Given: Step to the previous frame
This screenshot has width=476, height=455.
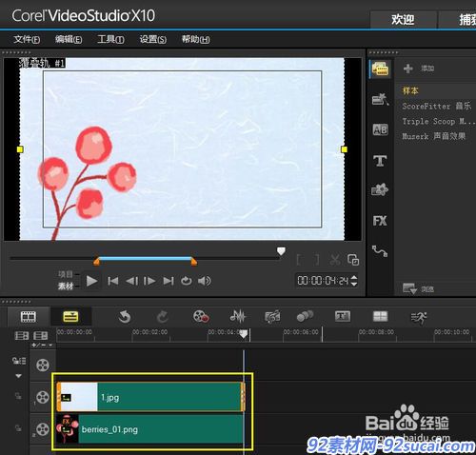Looking at the screenshot, I should click(x=131, y=281).
